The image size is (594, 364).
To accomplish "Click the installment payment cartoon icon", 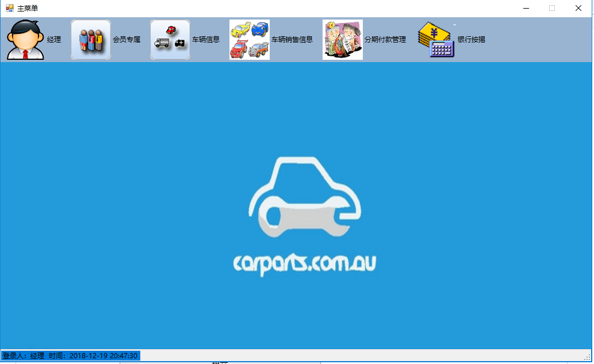I will click(x=343, y=40).
